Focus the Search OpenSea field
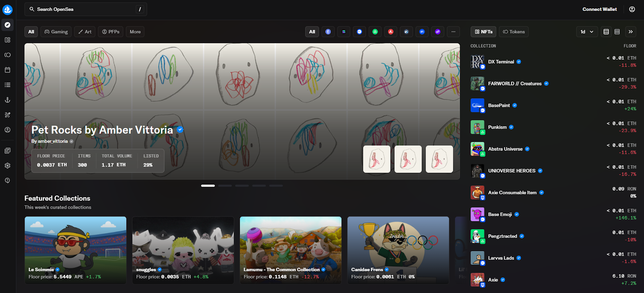Screen dimensions: 644x293 coord(86,9)
